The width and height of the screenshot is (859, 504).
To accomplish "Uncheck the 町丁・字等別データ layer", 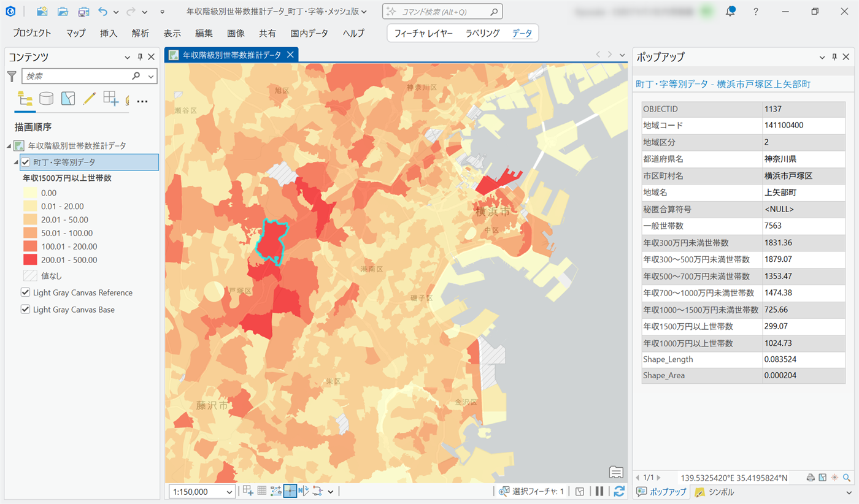I will click(26, 162).
